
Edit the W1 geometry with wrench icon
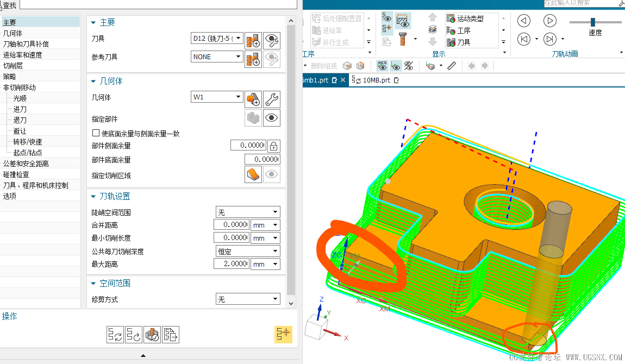(272, 99)
